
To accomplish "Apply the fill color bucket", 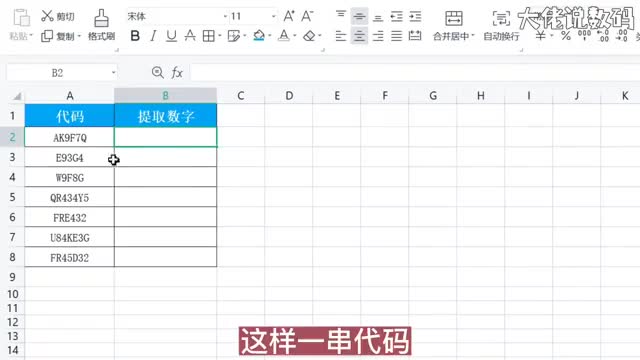I will (x=259, y=36).
